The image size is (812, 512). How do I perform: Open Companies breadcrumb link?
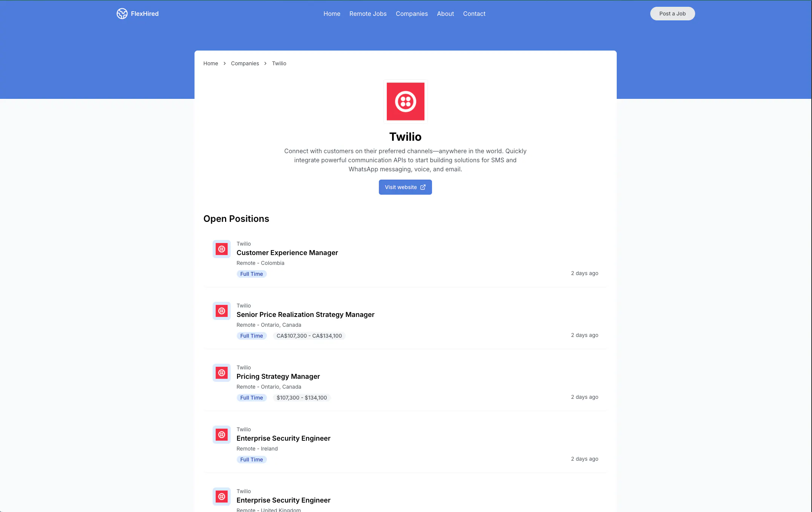(x=245, y=63)
